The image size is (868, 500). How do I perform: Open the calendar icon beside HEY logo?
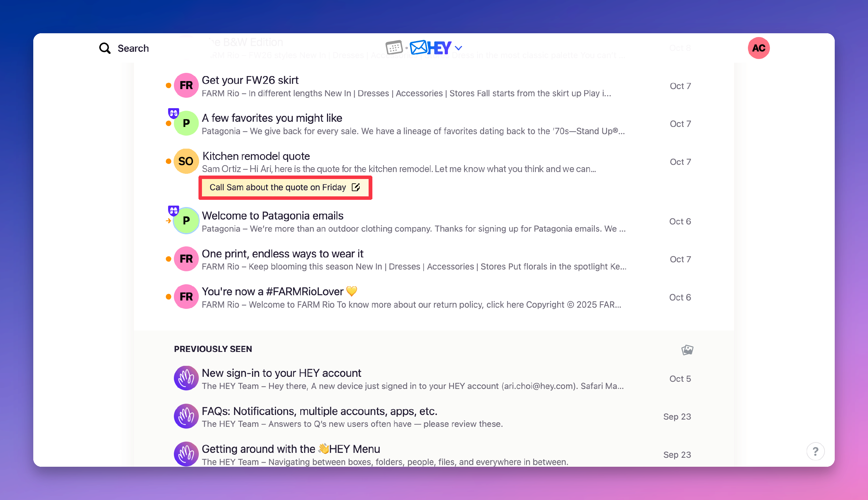394,47
